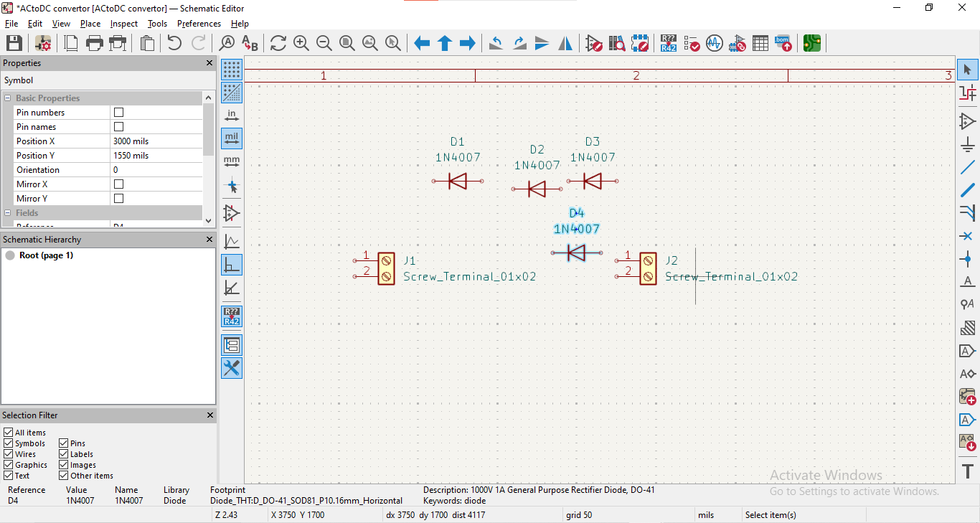
Task: Switch units to millimeters
Action: coord(232,161)
